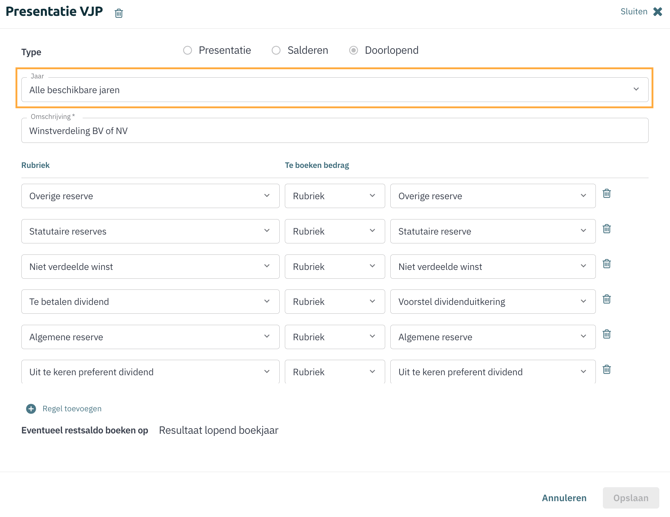Open the Voorstel dividenduitkering dropdown
The width and height of the screenshot is (670, 517).
click(492, 301)
